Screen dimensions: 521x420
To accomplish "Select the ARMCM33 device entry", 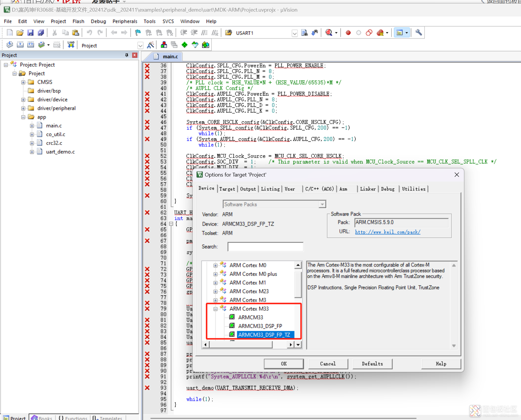I will 251,317.
